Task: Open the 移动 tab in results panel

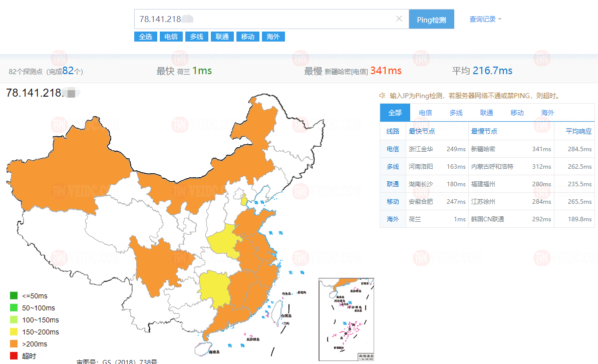Action: pyautogui.click(x=517, y=113)
